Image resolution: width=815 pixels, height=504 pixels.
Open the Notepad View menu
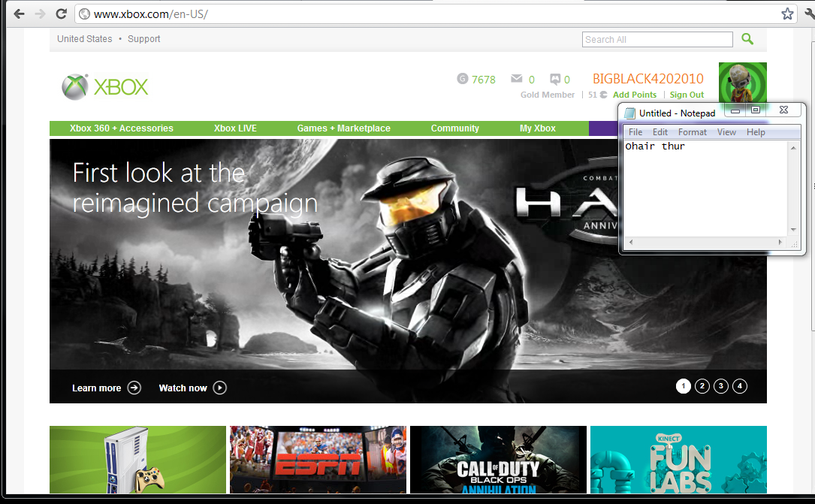click(x=726, y=132)
